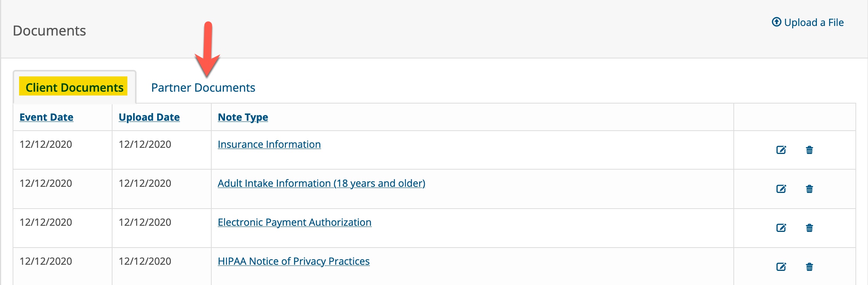Select the Client Documents tab
Screen dimensions: 868x285
[74, 87]
